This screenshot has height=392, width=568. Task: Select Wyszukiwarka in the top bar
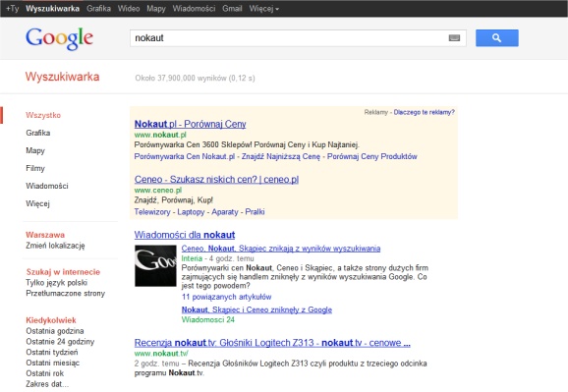coord(52,8)
